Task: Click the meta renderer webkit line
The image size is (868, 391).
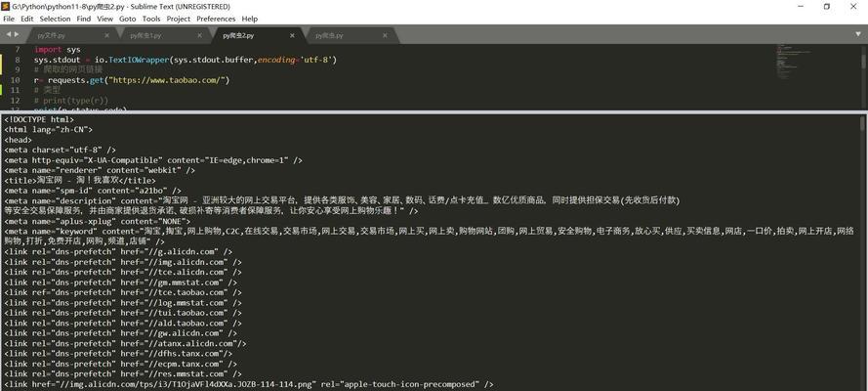Action: (100, 171)
